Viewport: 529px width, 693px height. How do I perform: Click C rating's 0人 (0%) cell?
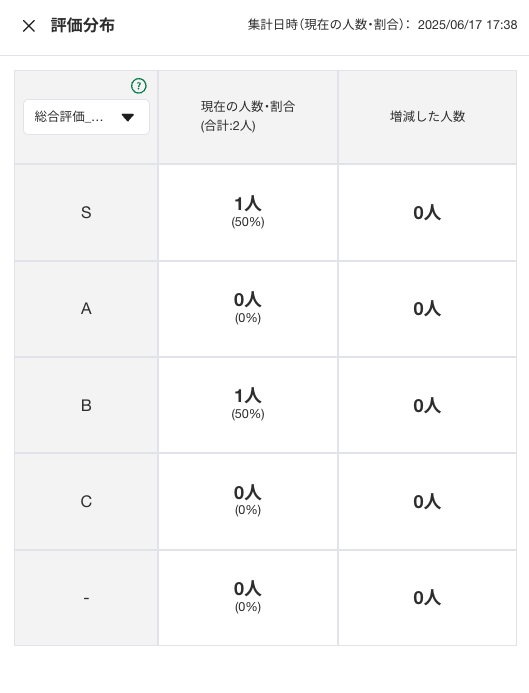[x=248, y=502]
